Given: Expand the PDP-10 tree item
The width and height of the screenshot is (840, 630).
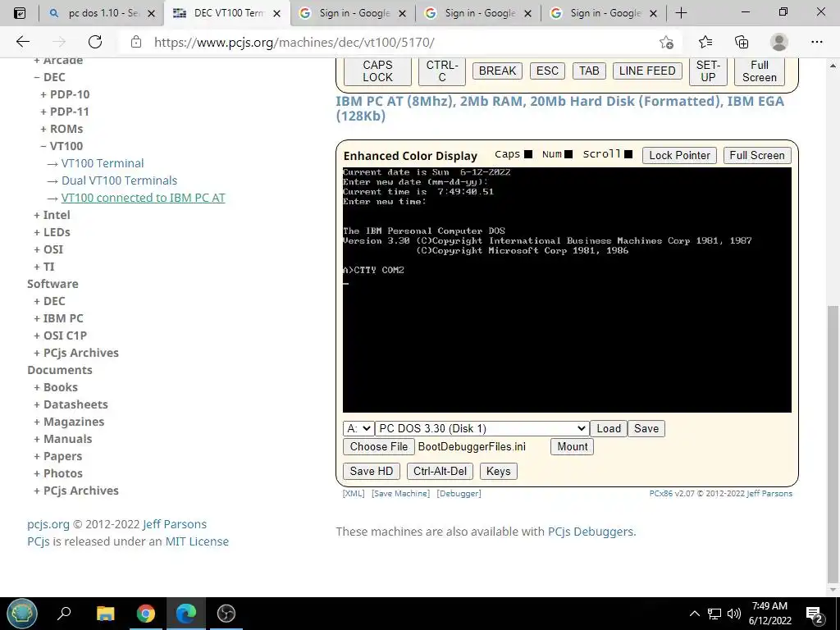Looking at the screenshot, I should coord(65,94).
